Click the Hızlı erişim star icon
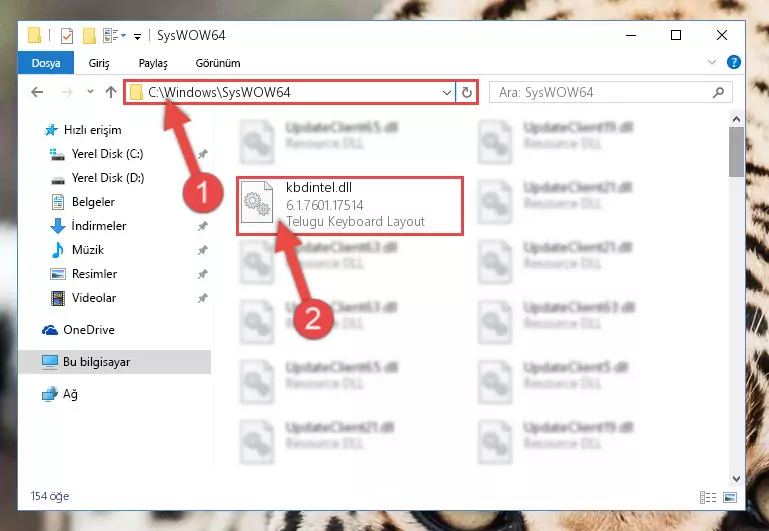 (51, 130)
